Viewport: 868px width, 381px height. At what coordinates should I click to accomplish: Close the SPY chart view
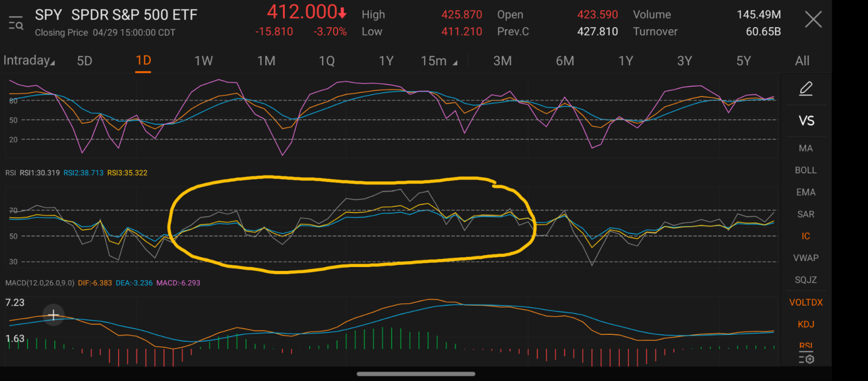click(813, 20)
